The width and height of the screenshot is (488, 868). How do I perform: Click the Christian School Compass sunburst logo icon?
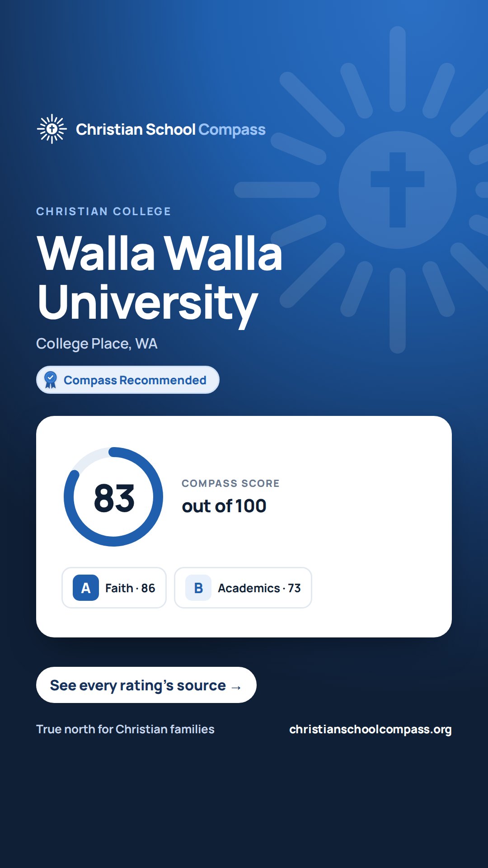click(x=52, y=129)
